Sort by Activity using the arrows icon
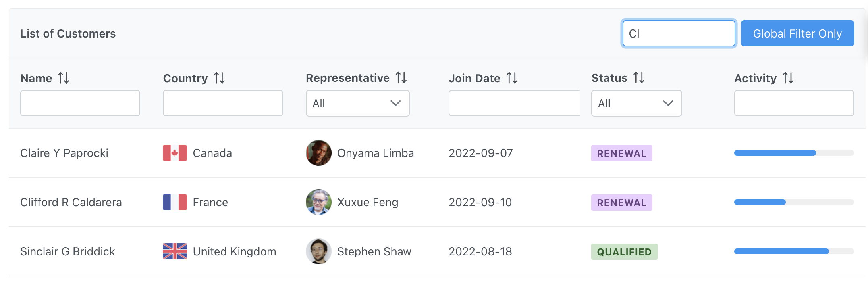The width and height of the screenshot is (868, 284). pyautogui.click(x=788, y=78)
